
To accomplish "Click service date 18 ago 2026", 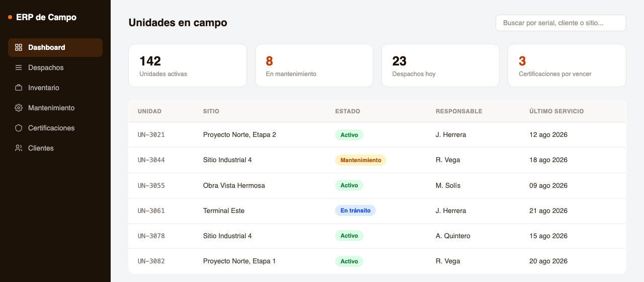I will pyautogui.click(x=548, y=160).
